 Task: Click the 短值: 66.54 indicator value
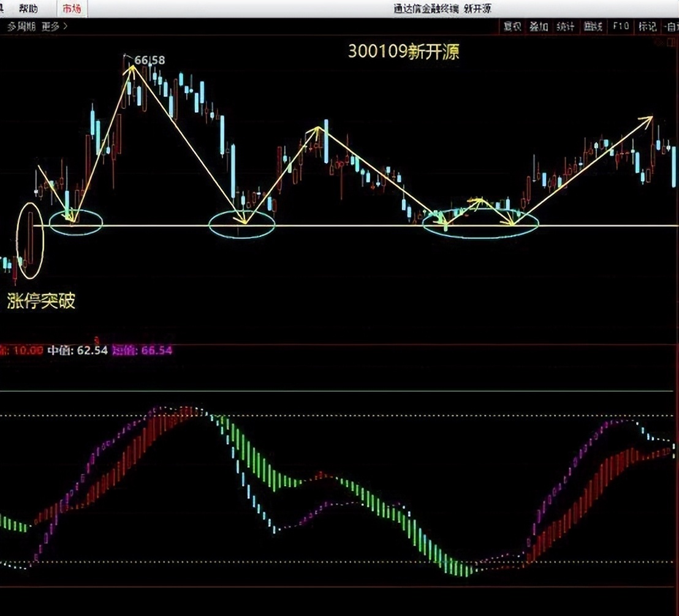[142, 350]
